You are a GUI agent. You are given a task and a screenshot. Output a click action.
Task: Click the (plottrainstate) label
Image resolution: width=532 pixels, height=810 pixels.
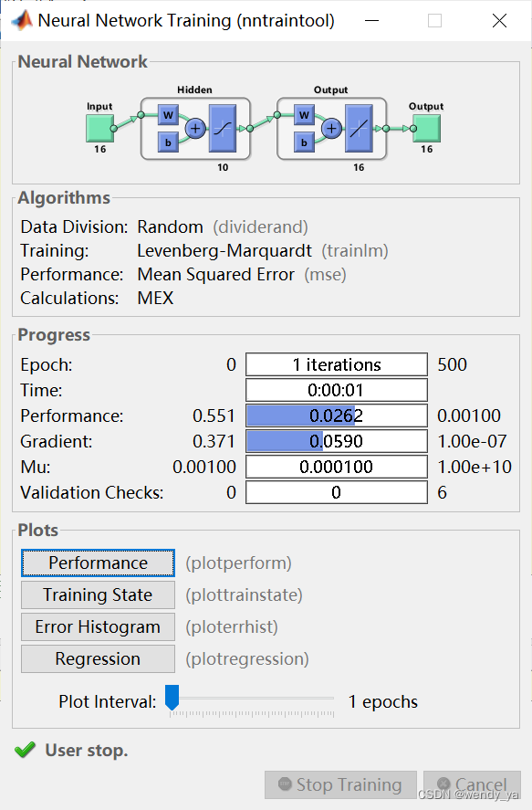244,595
